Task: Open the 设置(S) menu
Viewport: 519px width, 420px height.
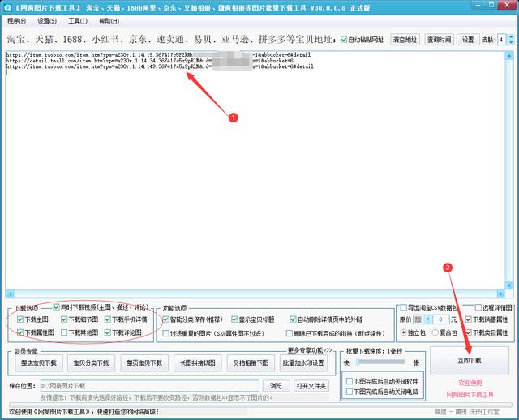Action: [47, 21]
